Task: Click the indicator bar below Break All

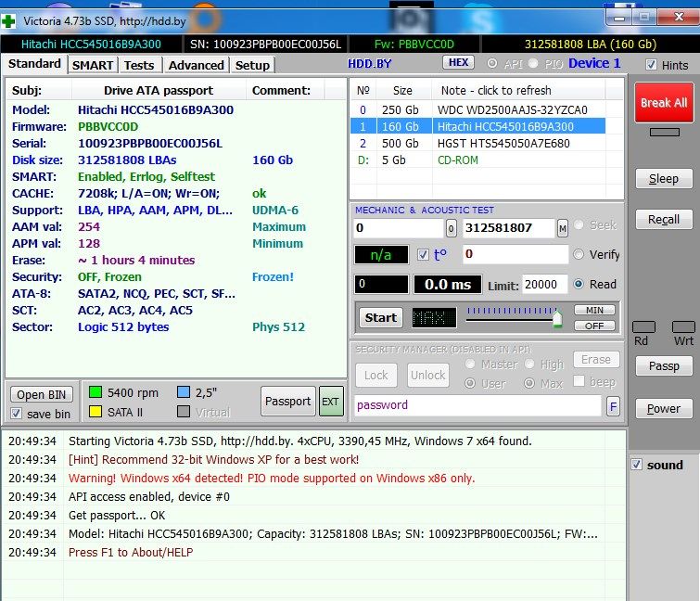Action: tap(664, 133)
